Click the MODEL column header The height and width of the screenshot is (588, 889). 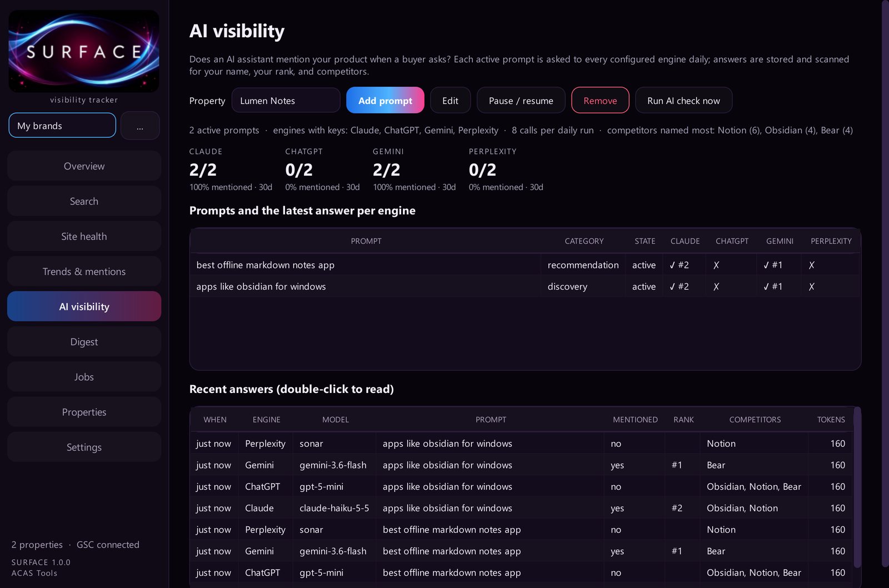(335, 420)
